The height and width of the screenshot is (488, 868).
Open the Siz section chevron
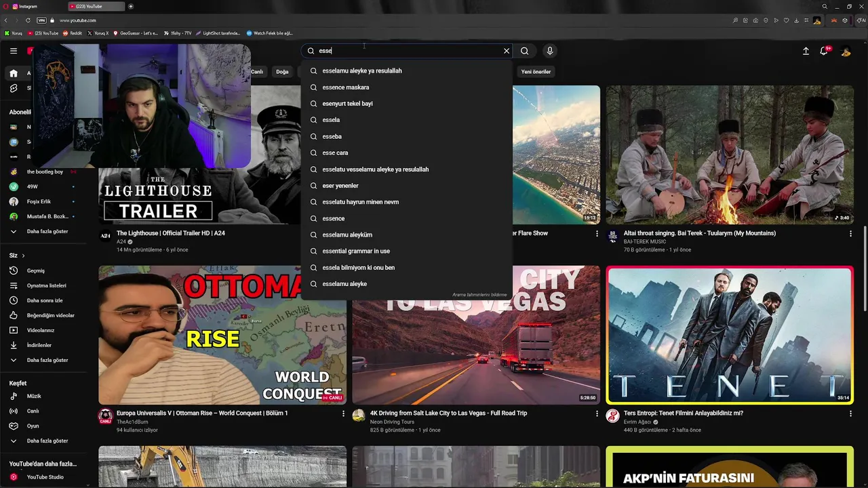tap(23, 256)
